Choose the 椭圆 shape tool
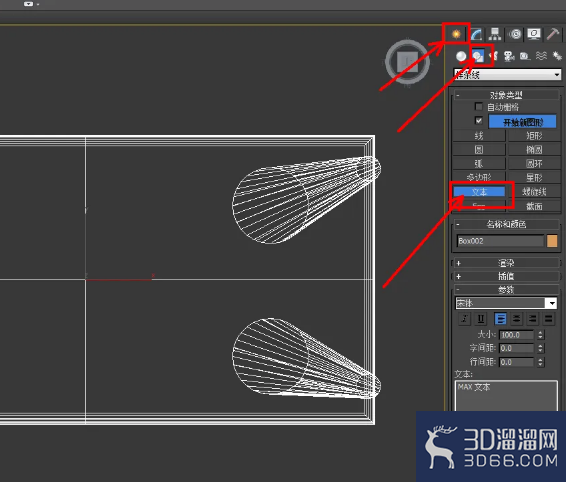This screenshot has width=566, height=482. point(534,150)
